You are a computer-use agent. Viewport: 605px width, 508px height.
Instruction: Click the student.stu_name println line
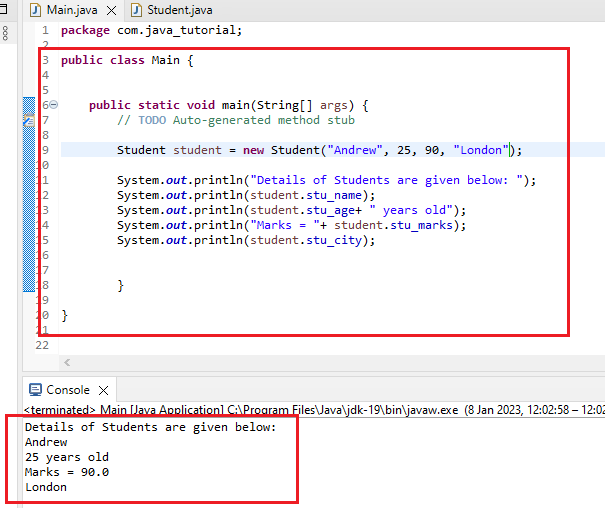pos(246,195)
